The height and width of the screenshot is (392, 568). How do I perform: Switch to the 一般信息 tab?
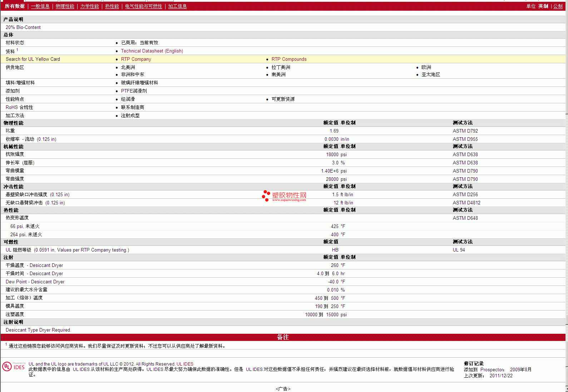(40, 6)
